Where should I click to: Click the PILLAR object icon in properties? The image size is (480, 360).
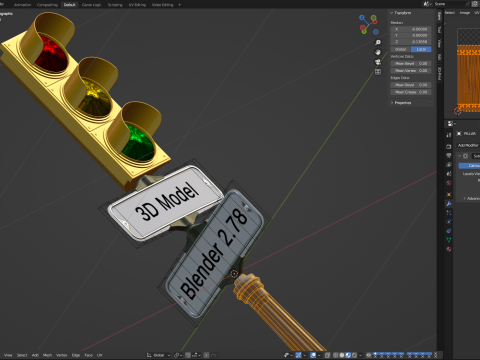click(459, 134)
